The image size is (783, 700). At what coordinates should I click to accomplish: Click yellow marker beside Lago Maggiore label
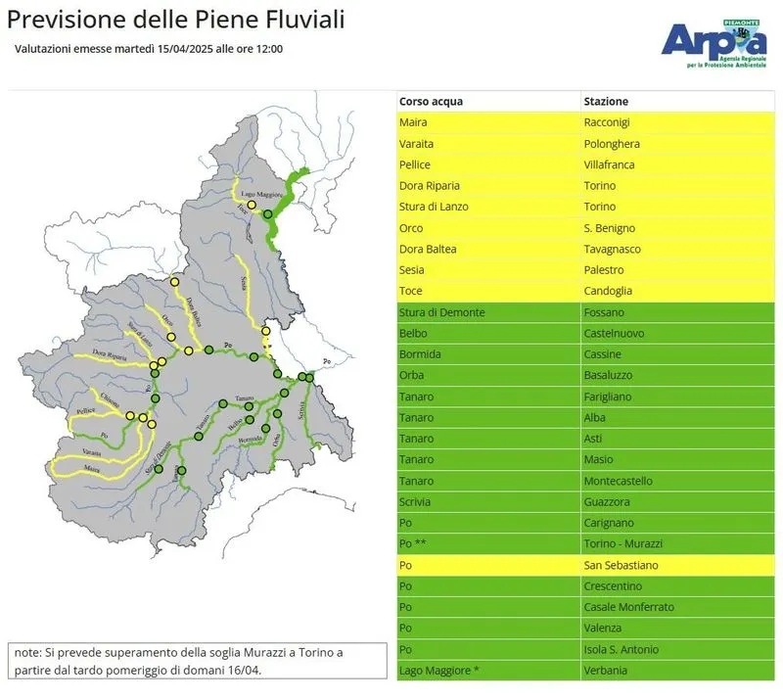pyautogui.click(x=252, y=206)
